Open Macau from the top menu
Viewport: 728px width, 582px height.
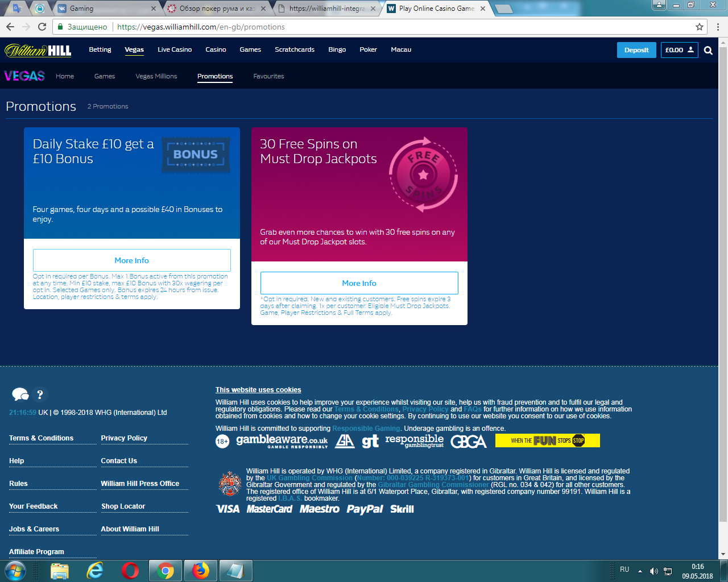[401, 49]
